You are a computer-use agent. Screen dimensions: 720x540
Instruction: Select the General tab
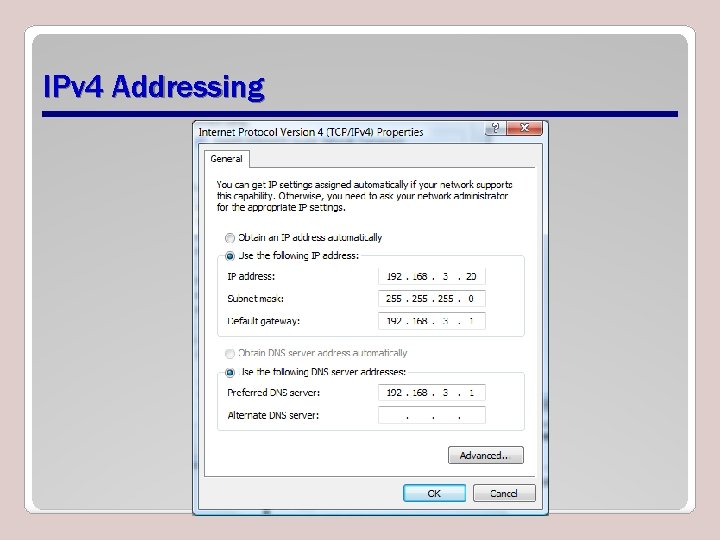click(226, 159)
